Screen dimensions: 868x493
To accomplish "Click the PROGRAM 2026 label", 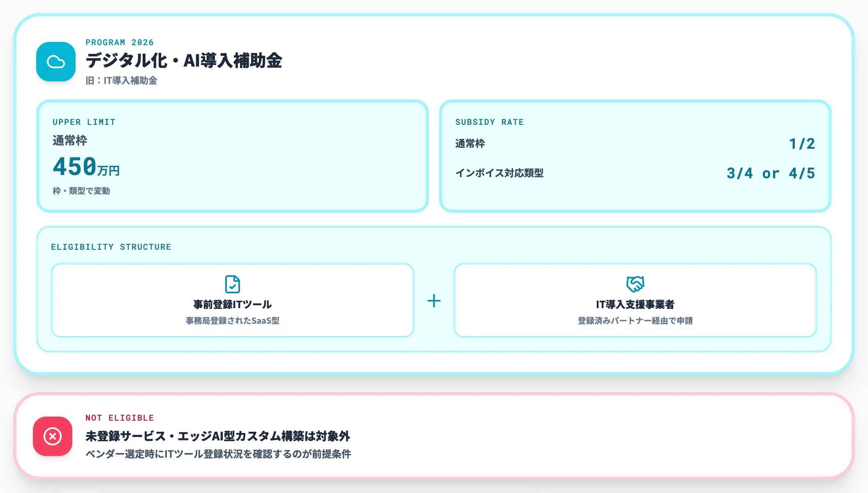I will [119, 42].
